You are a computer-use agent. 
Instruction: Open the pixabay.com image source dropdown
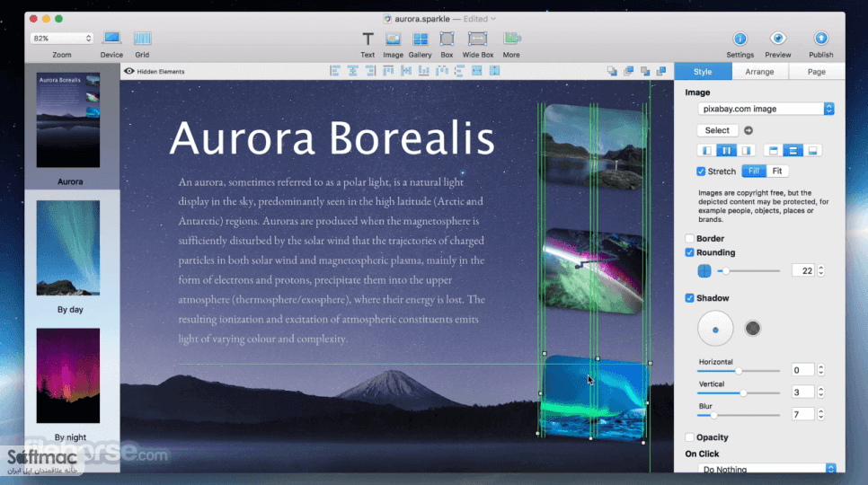pos(766,109)
